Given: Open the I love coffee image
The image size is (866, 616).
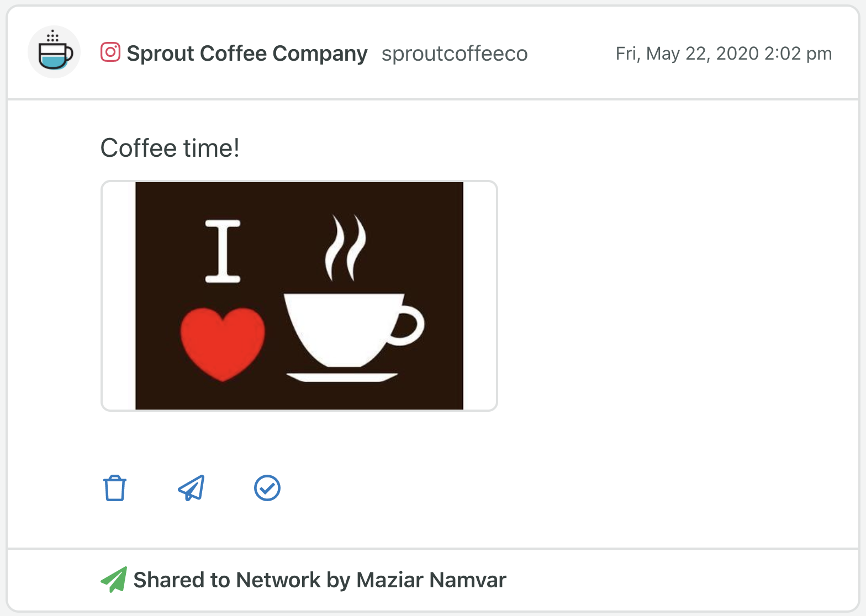Looking at the screenshot, I should (x=299, y=296).
